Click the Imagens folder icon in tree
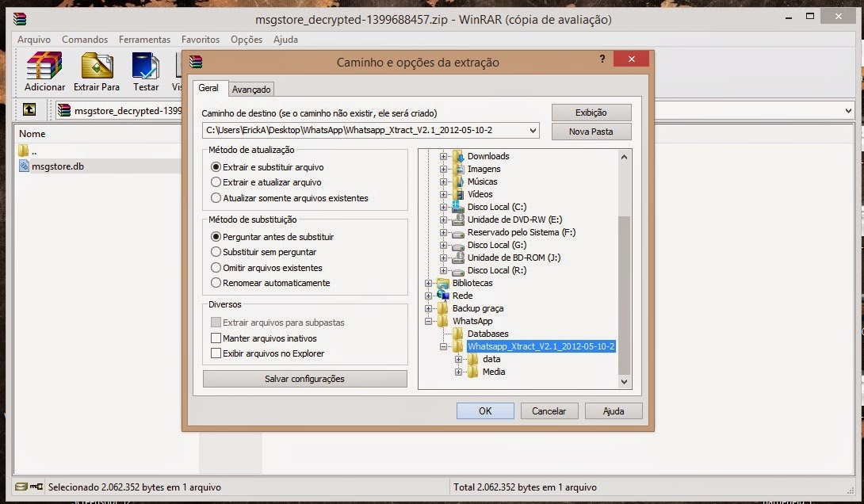 click(458, 169)
